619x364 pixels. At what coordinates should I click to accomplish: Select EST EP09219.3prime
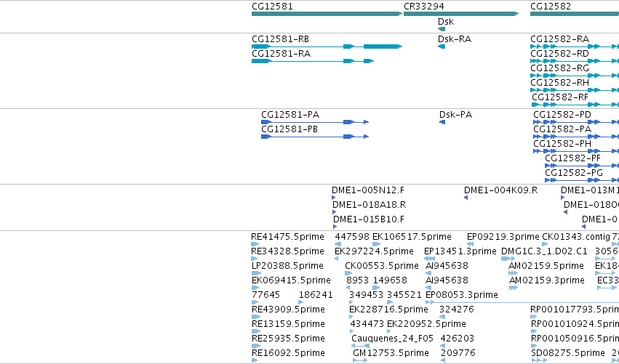point(503,237)
